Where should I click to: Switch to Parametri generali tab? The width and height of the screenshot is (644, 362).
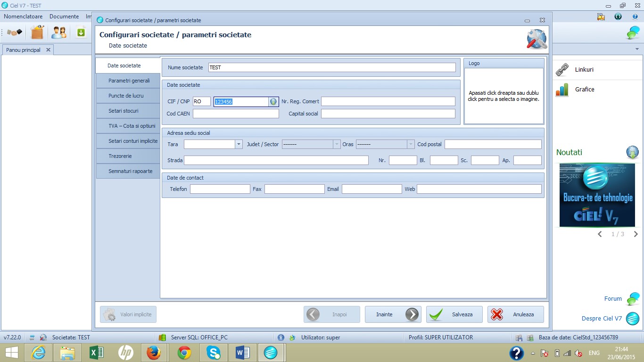point(128,81)
